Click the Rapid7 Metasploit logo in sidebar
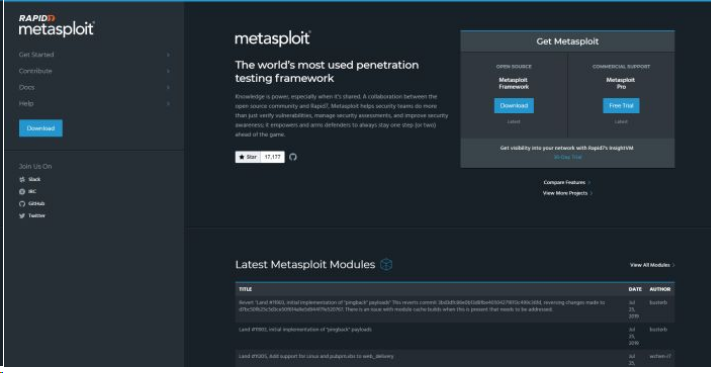711x373 pixels. [x=57, y=25]
